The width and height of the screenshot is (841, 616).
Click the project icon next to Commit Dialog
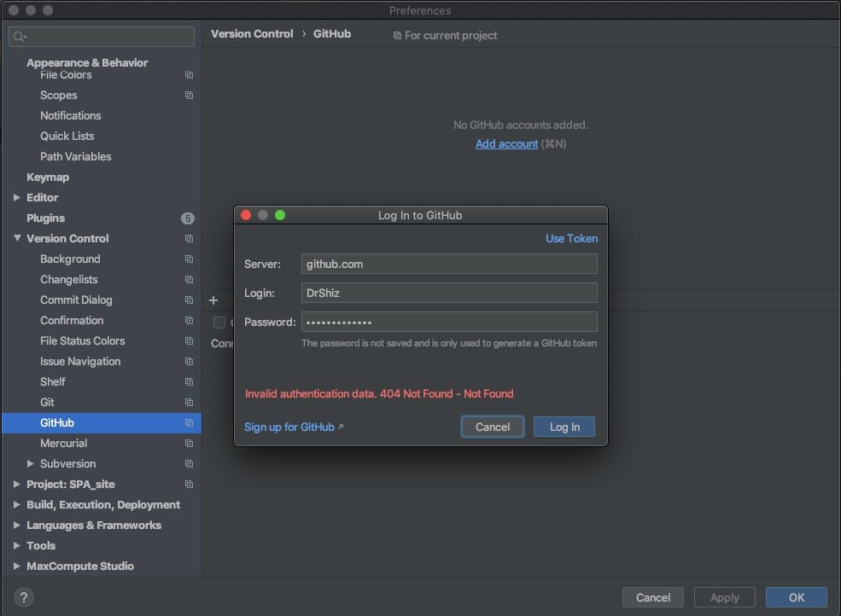tap(189, 299)
